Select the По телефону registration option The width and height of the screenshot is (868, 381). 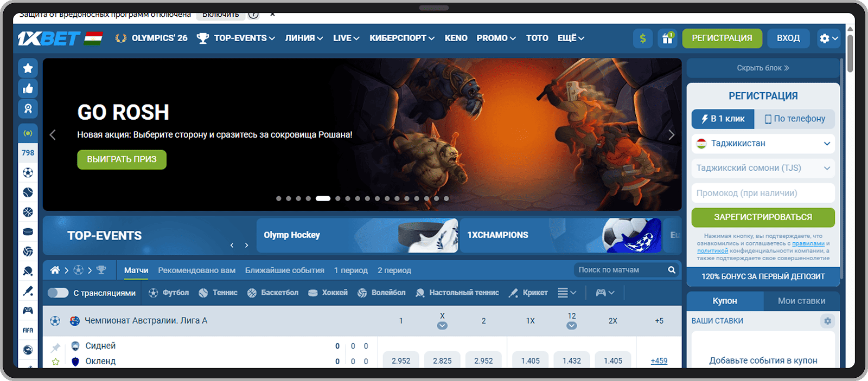(x=795, y=119)
